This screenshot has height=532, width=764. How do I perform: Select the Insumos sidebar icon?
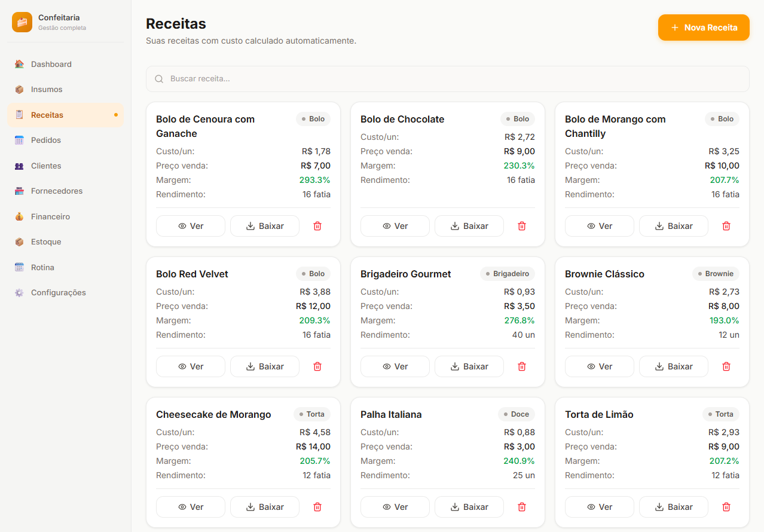pos(20,89)
